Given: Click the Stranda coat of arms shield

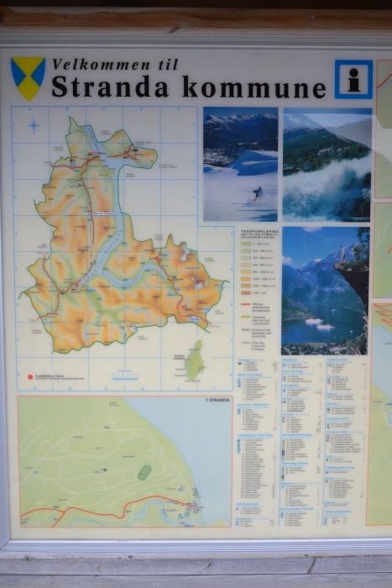Looking at the screenshot, I should [x=28, y=79].
